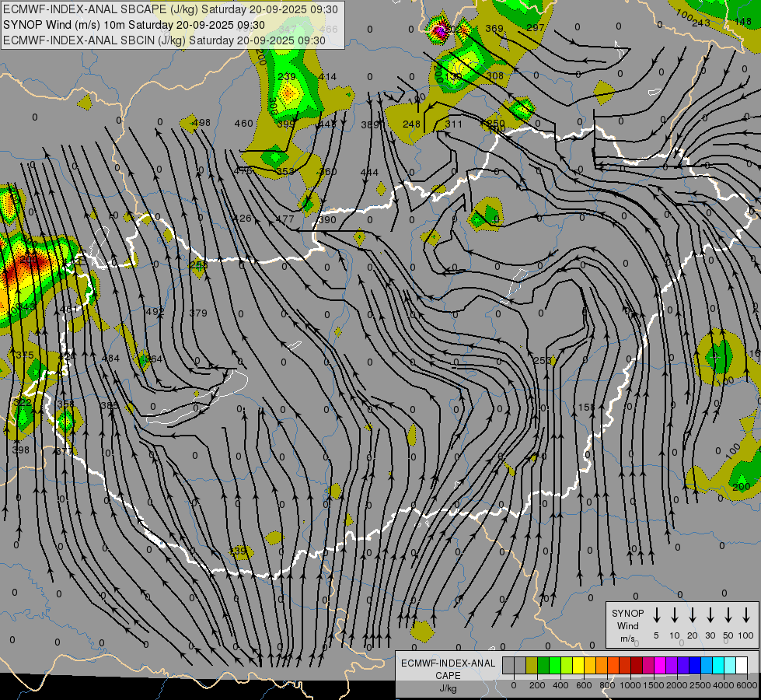
Task: Click the 4000 tick on CAPE scale
Action: (x=724, y=685)
